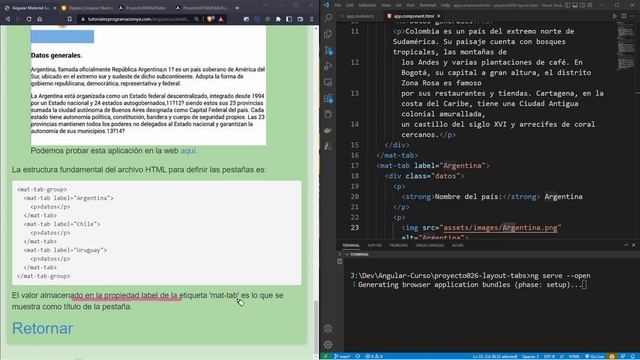Image resolution: width=640 pixels, height=360 pixels.
Task: Click assets/images/Argentina.png path in code
Action: (500, 228)
